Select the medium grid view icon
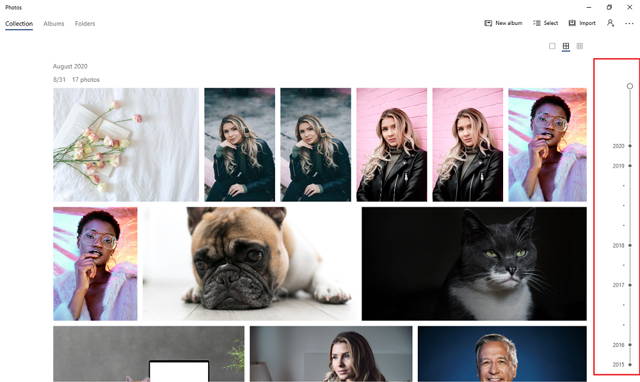640x382 pixels. click(566, 46)
